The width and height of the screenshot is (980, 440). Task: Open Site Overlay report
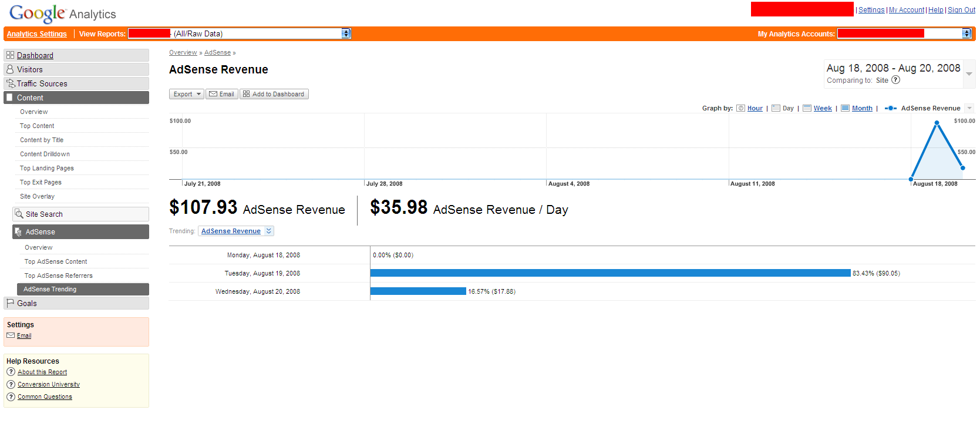(x=37, y=196)
